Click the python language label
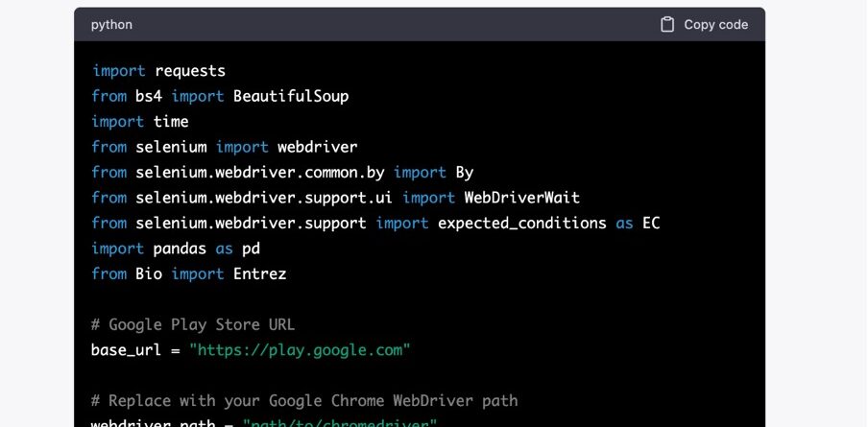This screenshot has width=868, height=427. click(x=111, y=25)
